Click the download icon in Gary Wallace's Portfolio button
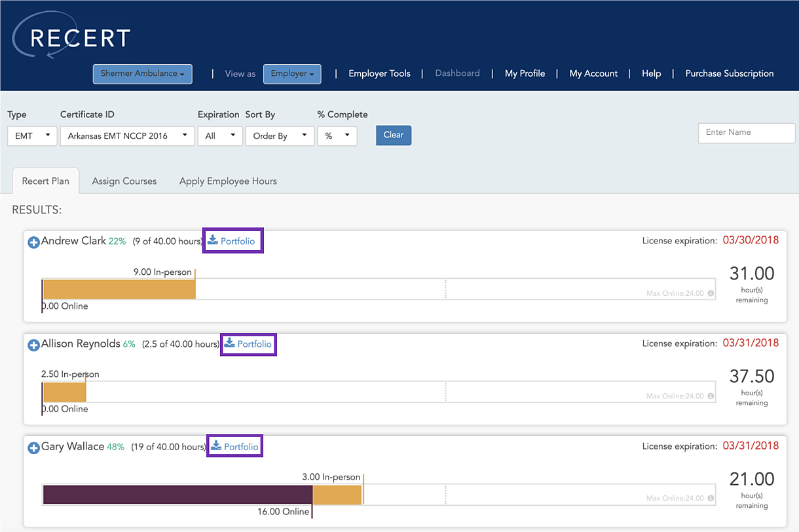The height and width of the screenshot is (532, 799). tap(217, 446)
